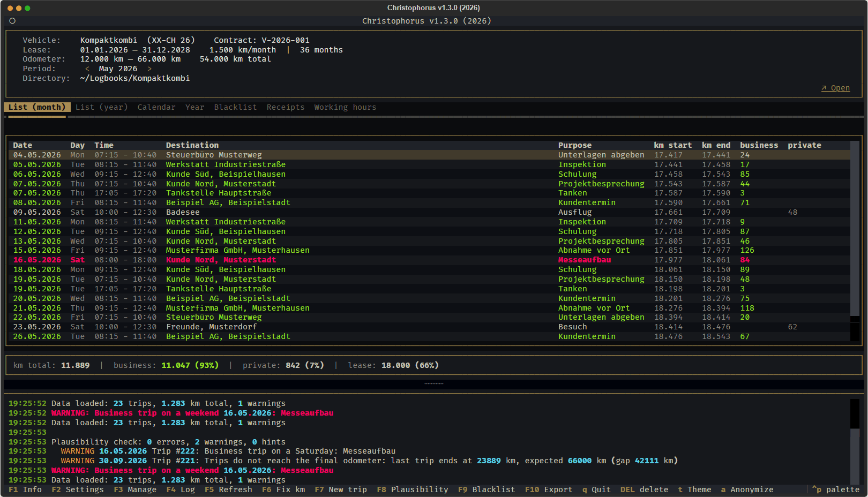Screen dimensions: 868x497
Task: Click the F1 Info footer key
Action: coord(25,490)
